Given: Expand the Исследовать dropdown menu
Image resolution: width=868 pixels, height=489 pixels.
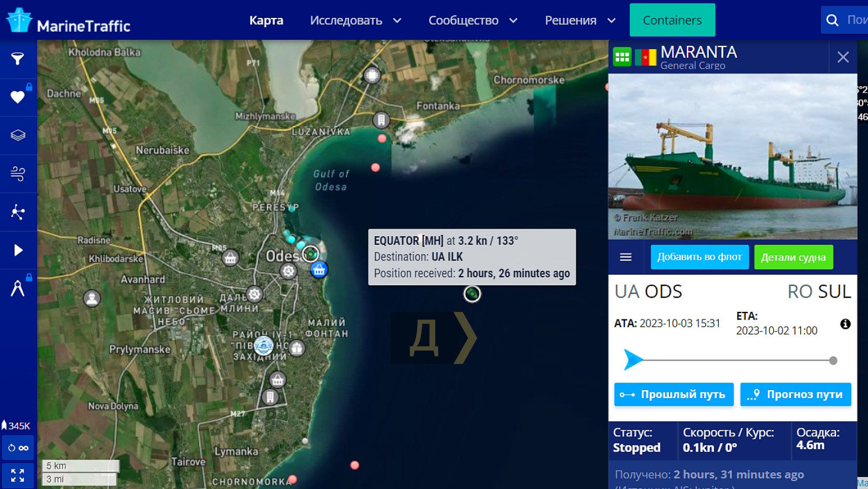Looking at the screenshot, I should [x=355, y=20].
